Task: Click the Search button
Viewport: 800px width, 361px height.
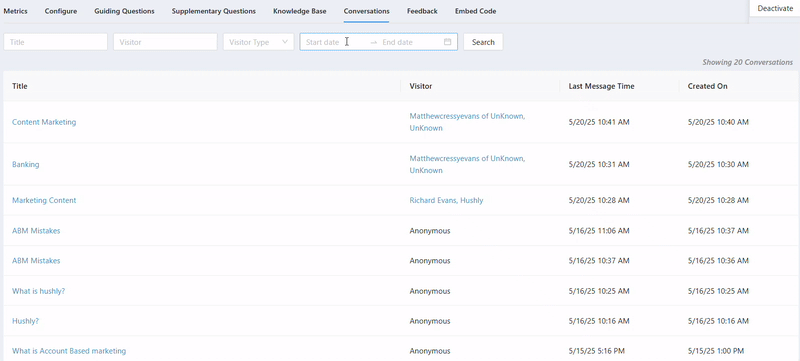Action: [x=483, y=42]
